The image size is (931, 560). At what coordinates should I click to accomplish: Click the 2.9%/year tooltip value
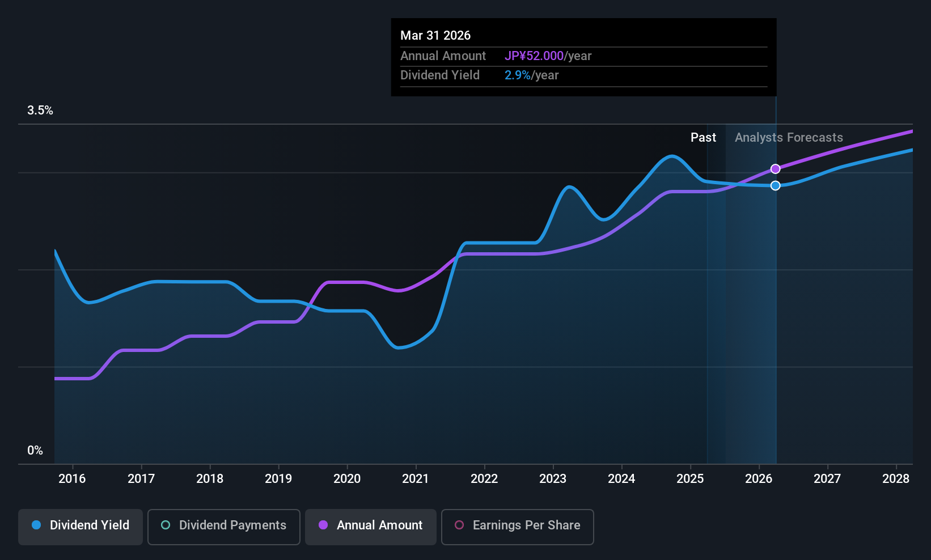click(x=531, y=75)
